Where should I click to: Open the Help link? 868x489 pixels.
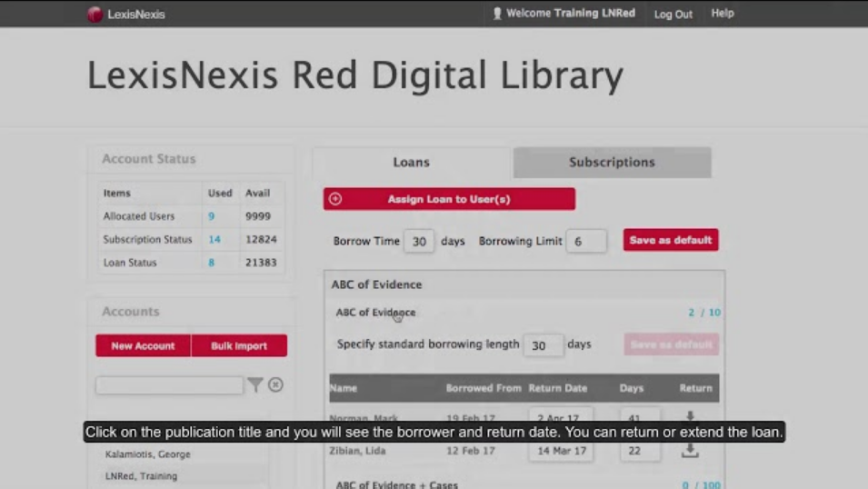[x=723, y=14]
